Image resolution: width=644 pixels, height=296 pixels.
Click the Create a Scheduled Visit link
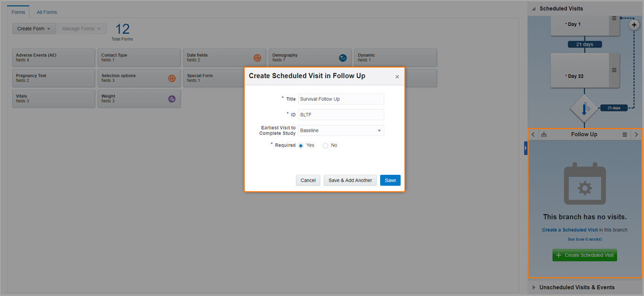pos(570,230)
